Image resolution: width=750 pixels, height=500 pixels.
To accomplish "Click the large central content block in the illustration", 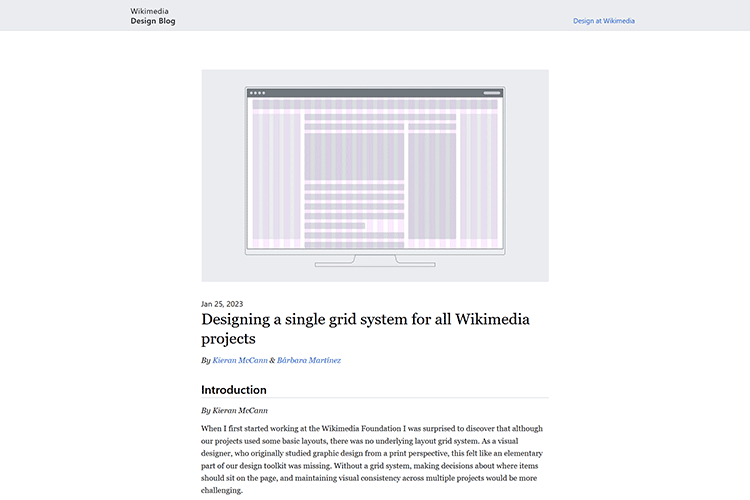I will [354, 155].
